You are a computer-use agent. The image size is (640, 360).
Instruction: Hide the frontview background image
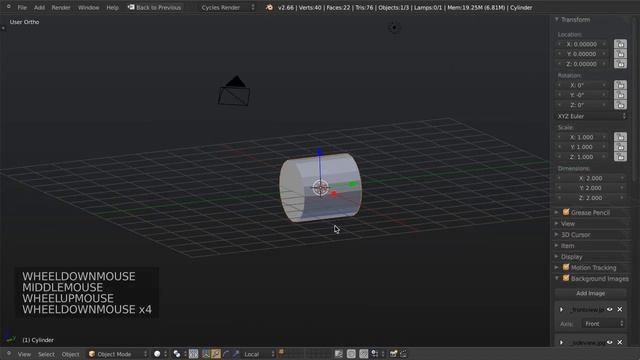[x=610, y=309]
